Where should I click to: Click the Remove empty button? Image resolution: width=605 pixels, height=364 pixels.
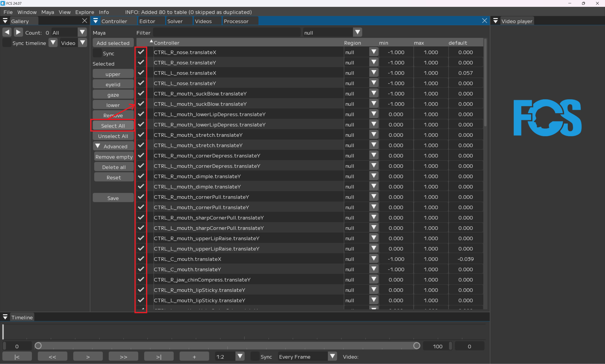[x=114, y=157]
